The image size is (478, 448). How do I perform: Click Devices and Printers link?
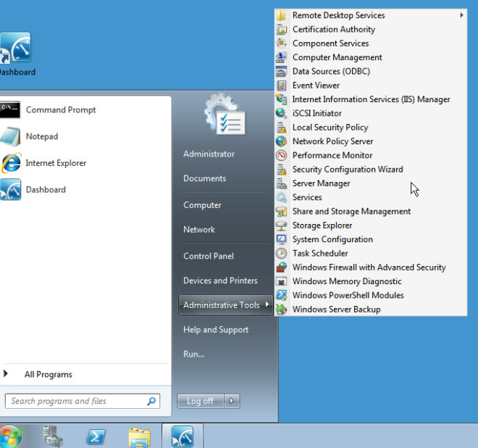tap(220, 281)
